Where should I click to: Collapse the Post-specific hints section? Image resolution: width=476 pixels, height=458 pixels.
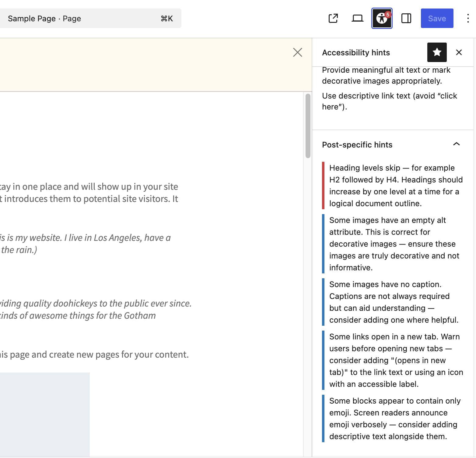coord(393,145)
